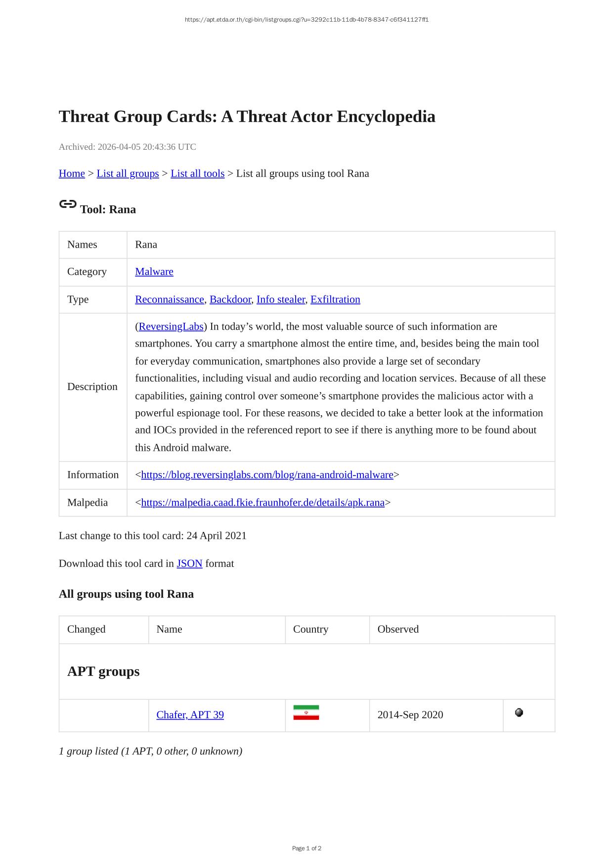
Task: Select the Reconnaissance type link
Action: click(x=169, y=299)
